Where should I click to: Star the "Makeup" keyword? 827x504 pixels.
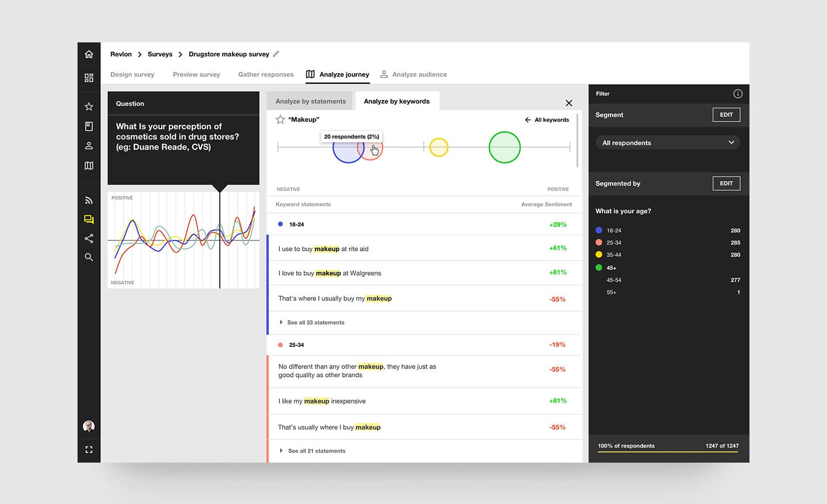coord(280,119)
